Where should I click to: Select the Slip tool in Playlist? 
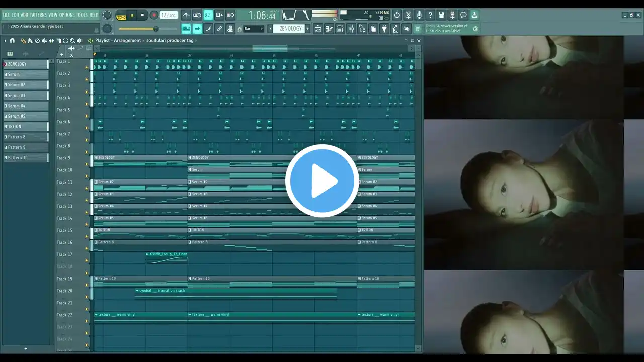click(51, 41)
